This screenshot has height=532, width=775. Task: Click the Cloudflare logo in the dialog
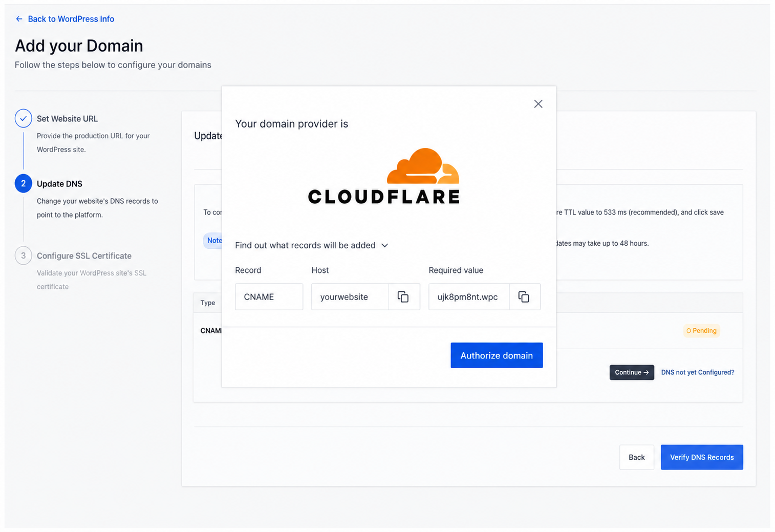pyautogui.click(x=384, y=177)
